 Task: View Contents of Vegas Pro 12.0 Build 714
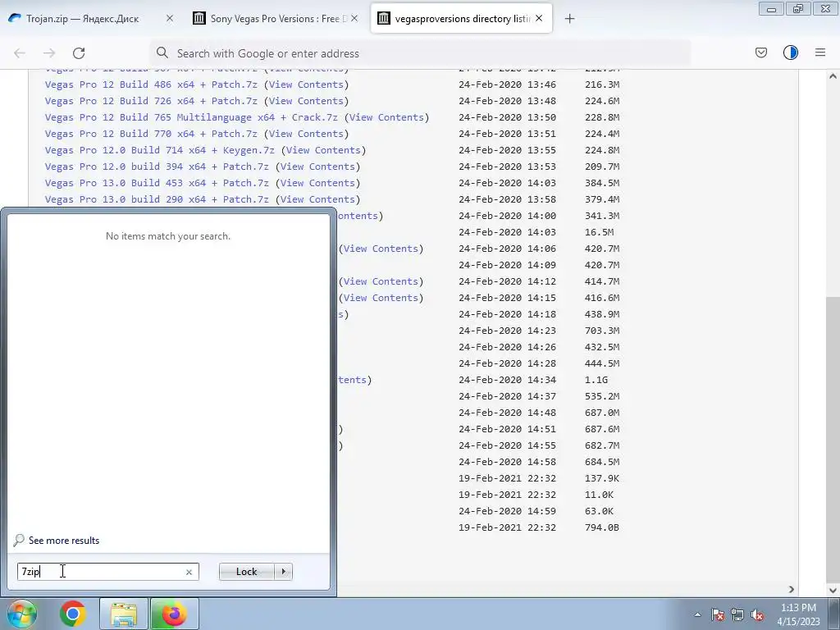pyautogui.click(x=323, y=150)
